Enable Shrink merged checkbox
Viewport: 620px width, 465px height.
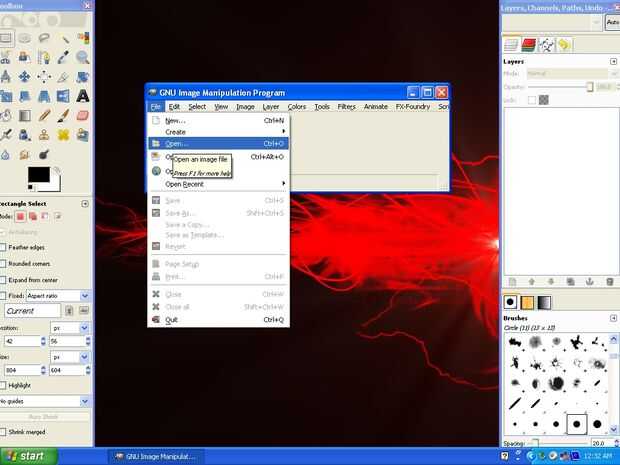(x=3, y=432)
